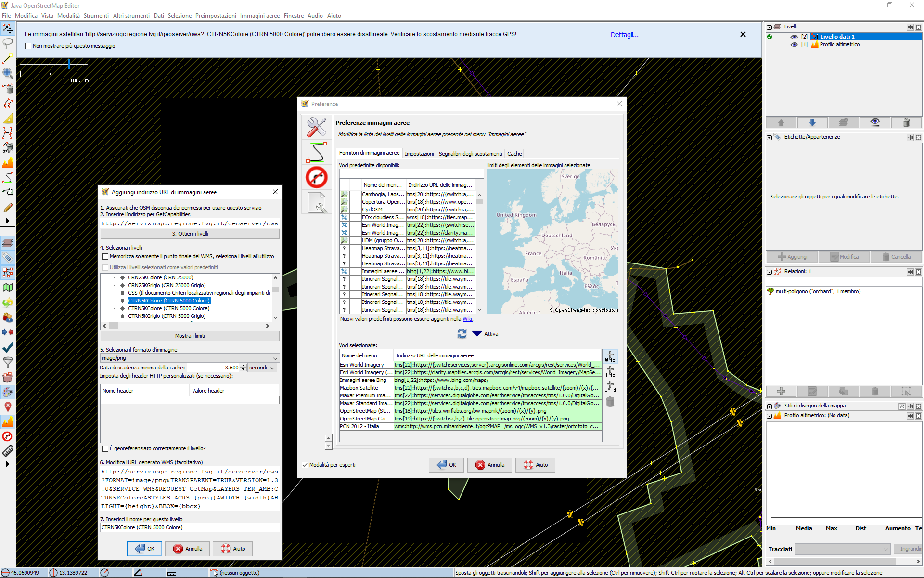Switch to 'Segnalibri degli scostamenti' tab
Viewport: 924px width, 578px height.
(x=470, y=154)
